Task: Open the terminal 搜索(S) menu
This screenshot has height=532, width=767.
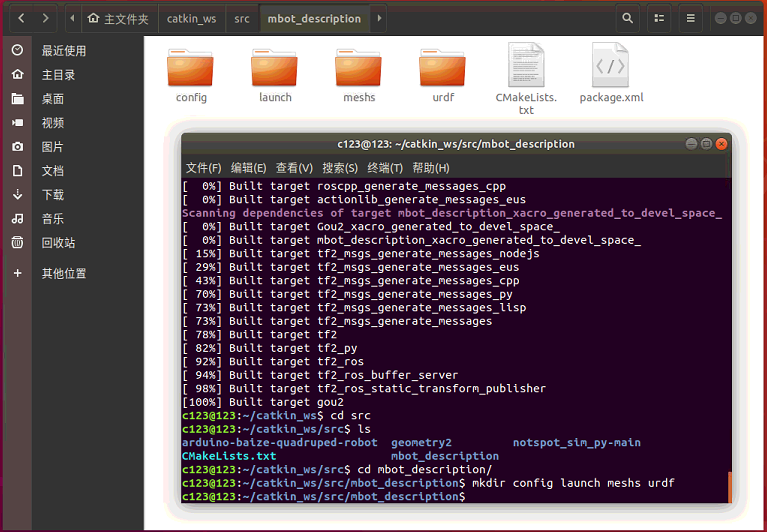Action: [339, 168]
